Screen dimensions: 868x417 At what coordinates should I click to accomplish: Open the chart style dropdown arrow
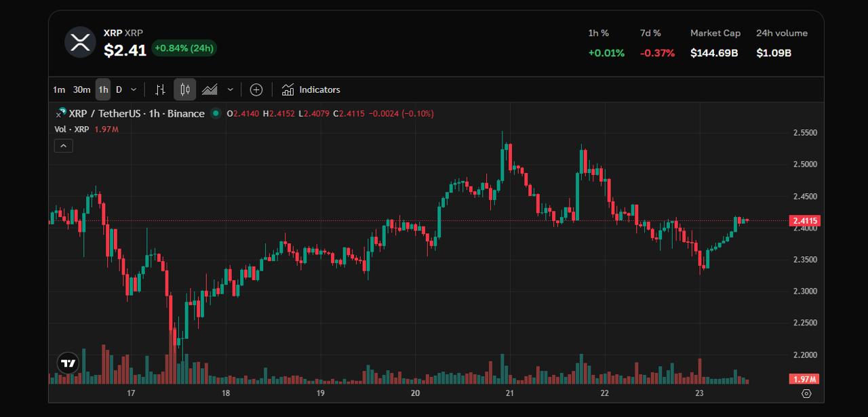click(x=231, y=90)
